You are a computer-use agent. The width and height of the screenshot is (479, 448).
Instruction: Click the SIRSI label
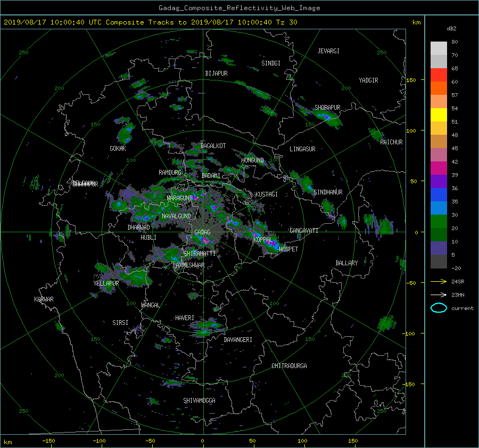[120, 323]
